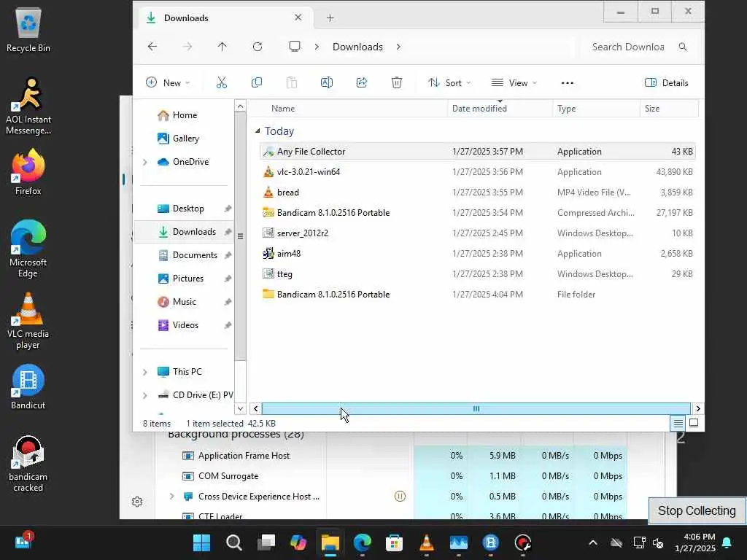Select VLC media player desktop shortcut
Viewport: 747px width, 560px height.
click(x=28, y=321)
